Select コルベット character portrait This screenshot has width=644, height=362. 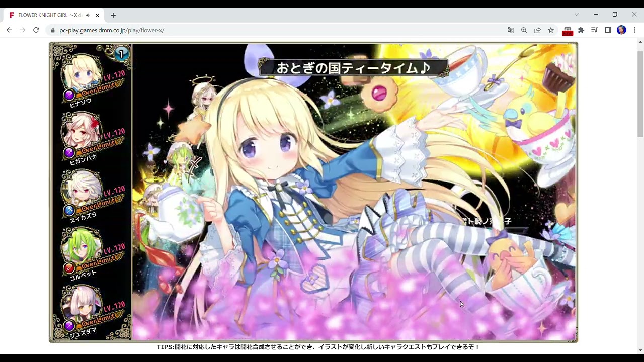(81, 246)
